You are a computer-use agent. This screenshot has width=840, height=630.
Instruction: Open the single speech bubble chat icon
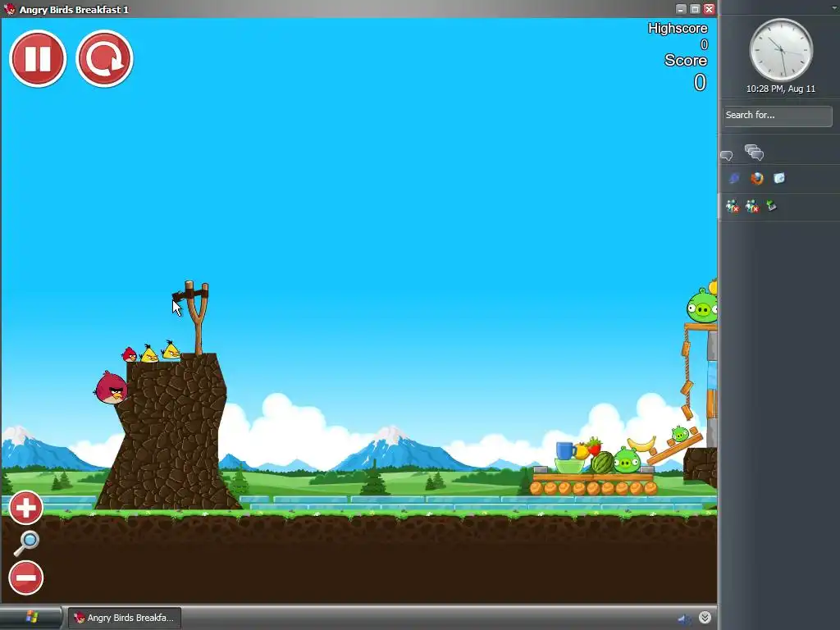[x=727, y=155]
